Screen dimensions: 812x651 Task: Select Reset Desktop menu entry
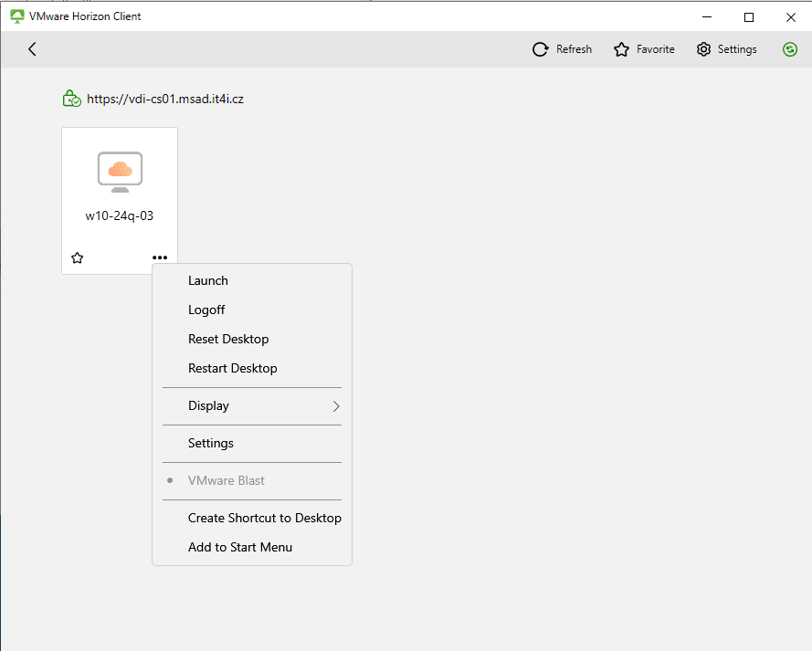pos(228,340)
